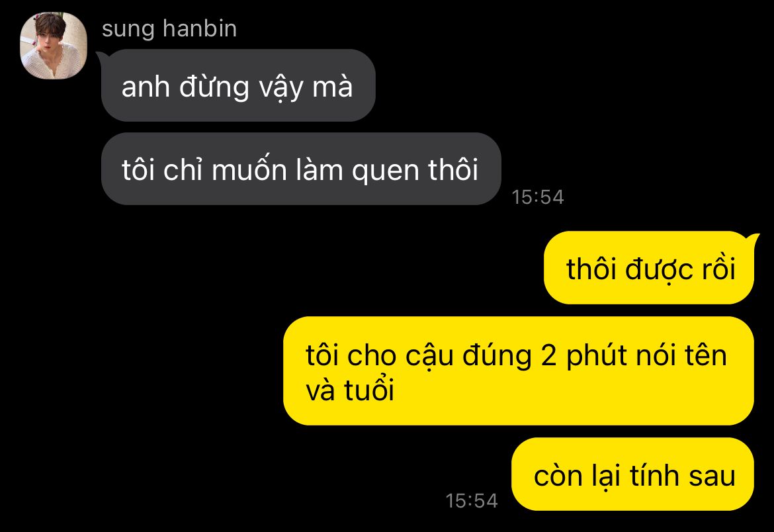Select the message about '2 phút nói tên'
The width and height of the screenshot is (774, 532).
[x=519, y=371]
